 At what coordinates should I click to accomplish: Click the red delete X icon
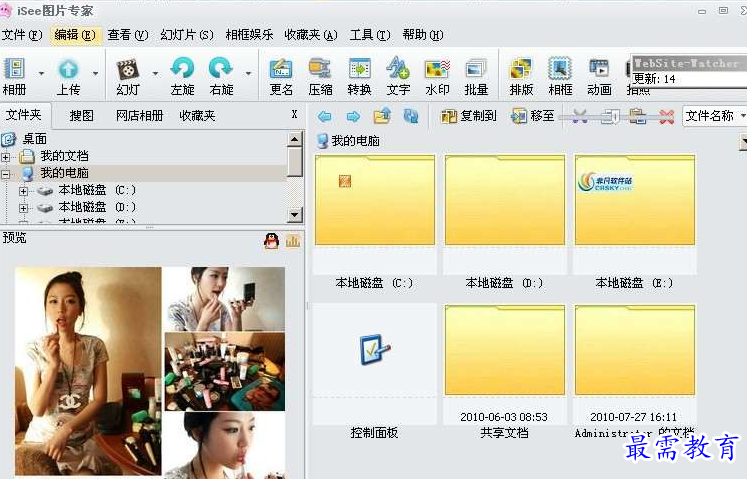666,116
